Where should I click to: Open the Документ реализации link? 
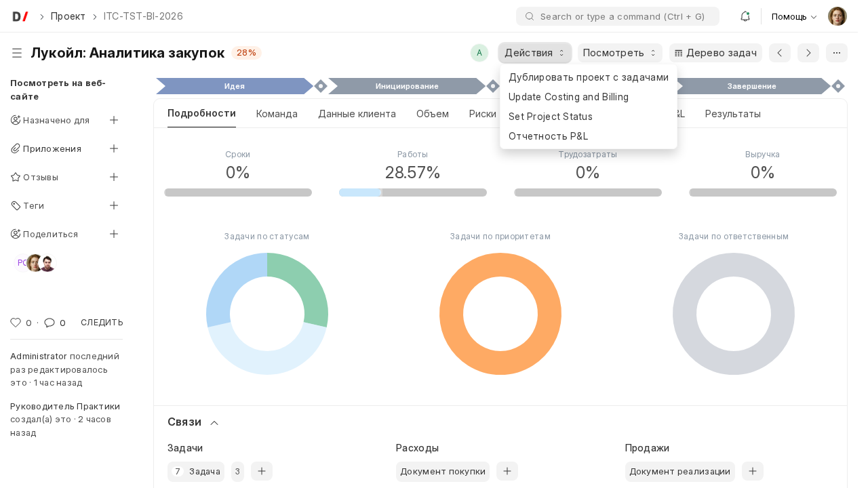(x=679, y=471)
